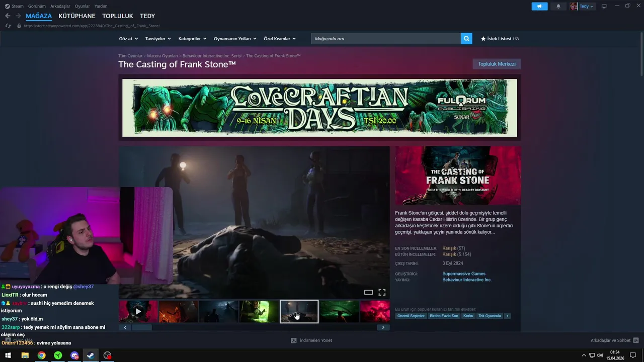Viewport: 644px width, 362px height.
Task: Open Chrome from the taskbar
Action: pos(41,355)
